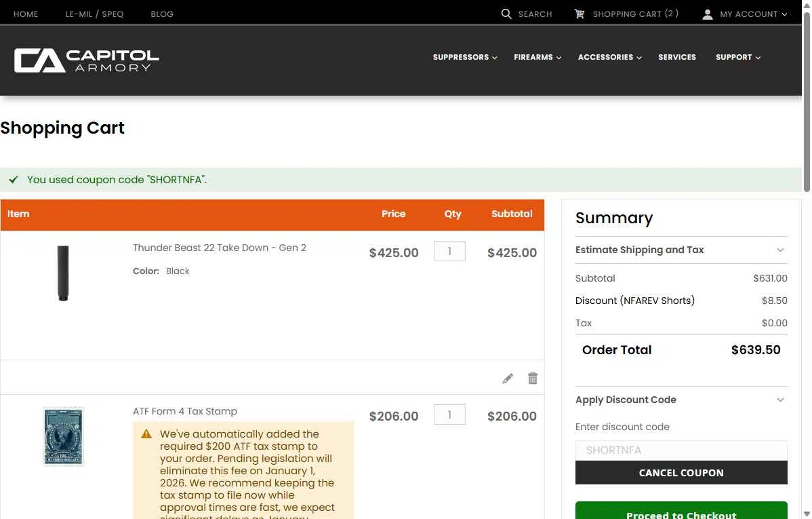Open the Suppressors dropdown menu

pos(464,57)
